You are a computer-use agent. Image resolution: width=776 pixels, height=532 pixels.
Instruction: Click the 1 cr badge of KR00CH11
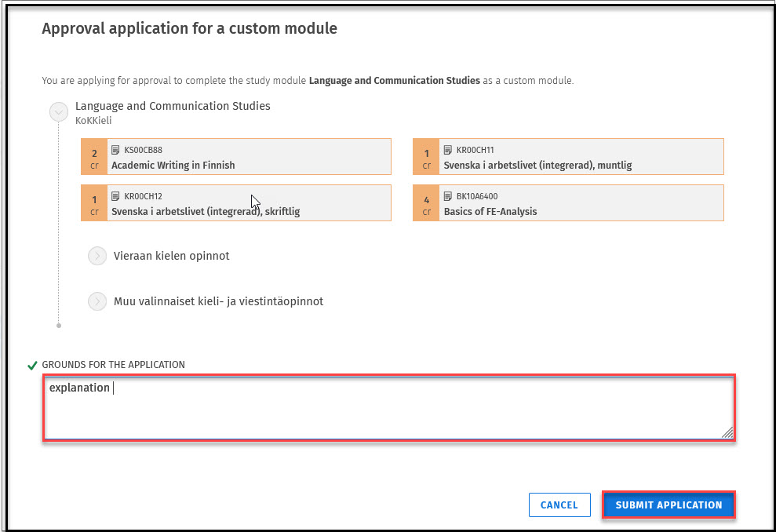[x=426, y=157]
